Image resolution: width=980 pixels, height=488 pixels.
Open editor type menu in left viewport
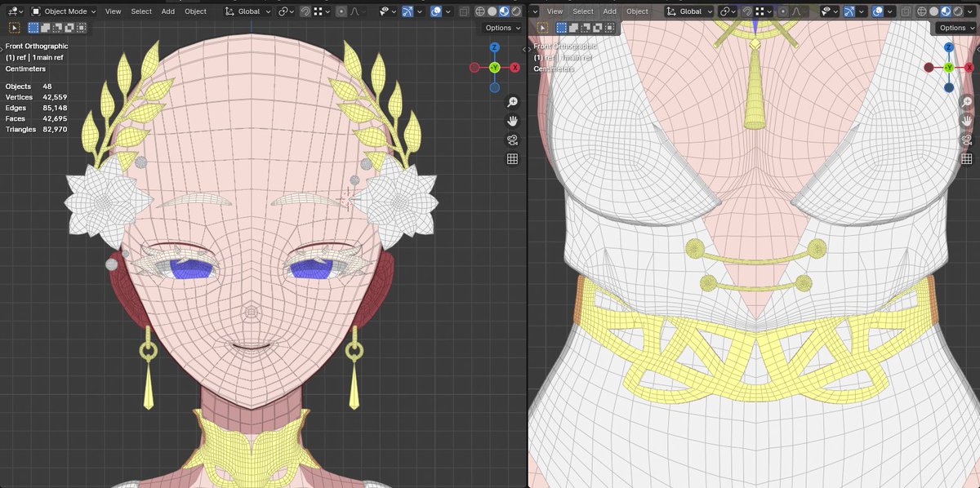[x=14, y=11]
